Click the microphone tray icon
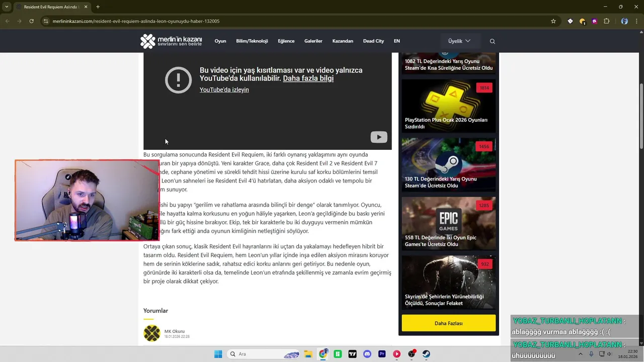The width and height of the screenshot is (644, 362). (x=591, y=354)
